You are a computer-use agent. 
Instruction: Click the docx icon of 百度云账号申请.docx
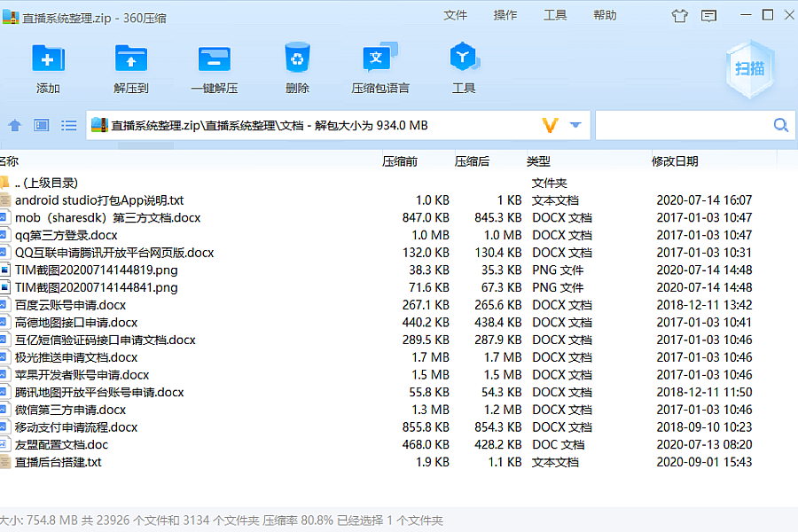[4, 304]
